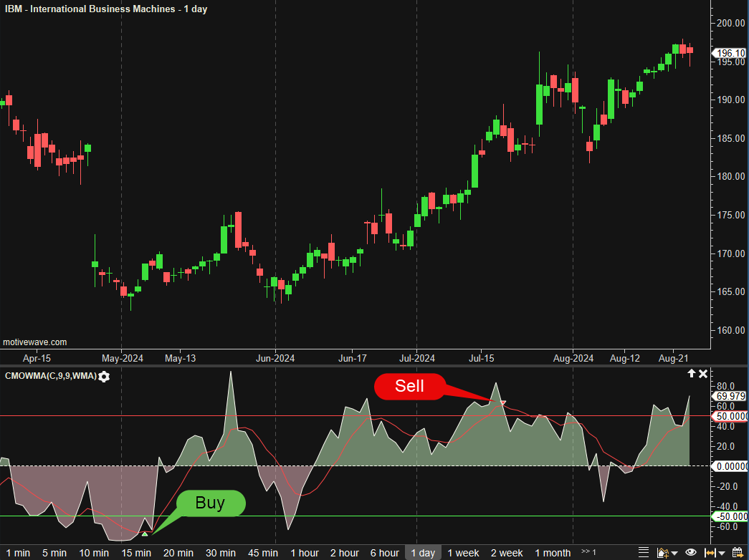This screenshot has width=749, height=560.
Task: Click the bar spacing width icon
Action: coord(708,552)
